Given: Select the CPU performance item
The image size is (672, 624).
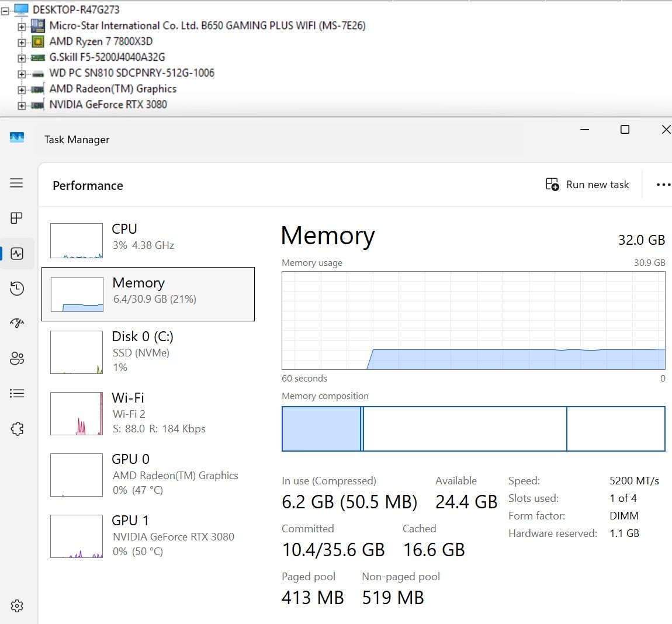Looking at the screenshot, I should tap(148, 240).
